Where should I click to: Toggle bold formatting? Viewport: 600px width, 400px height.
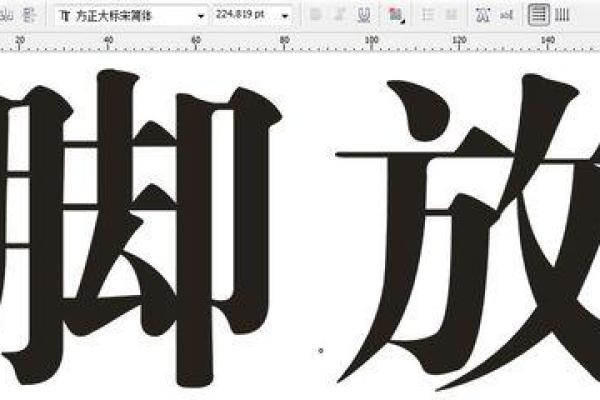click(x=315, y=15)
